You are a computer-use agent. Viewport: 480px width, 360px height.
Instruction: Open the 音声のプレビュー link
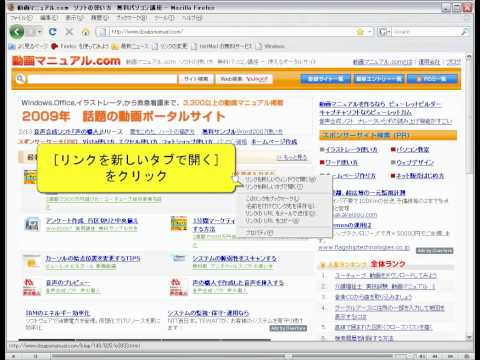click(x=68, y=283)
